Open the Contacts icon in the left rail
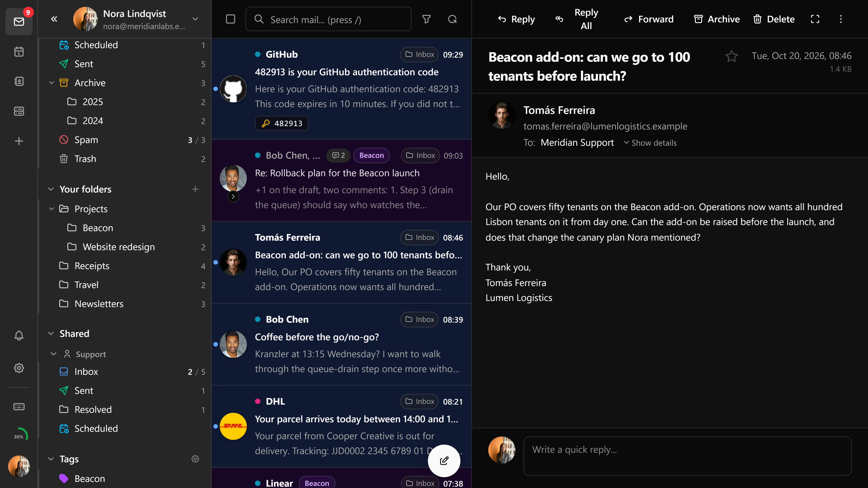Viewport: 868px width, 488px height. click(x=19, y=81)
